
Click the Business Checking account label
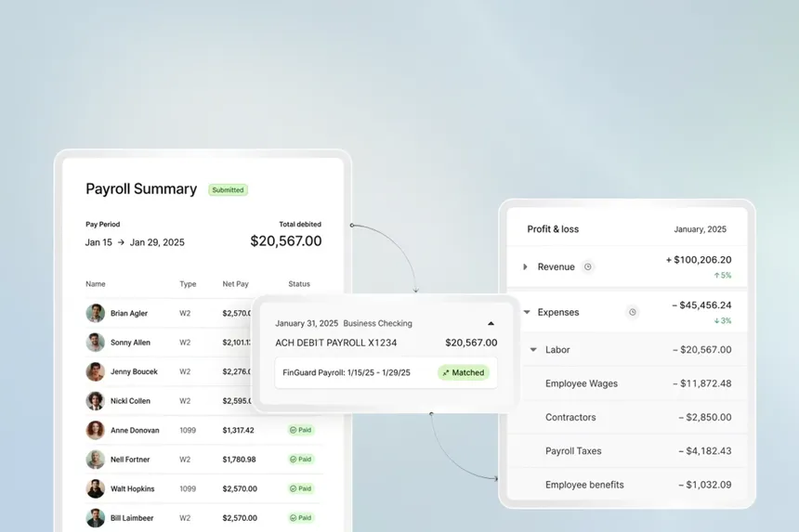(377, 323)
